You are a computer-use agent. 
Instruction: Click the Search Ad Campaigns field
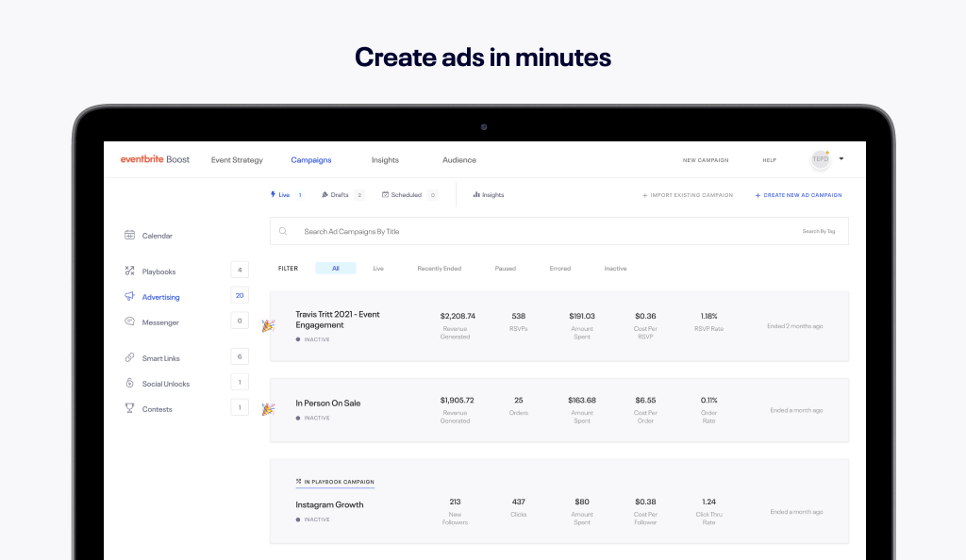pos(528,231)
